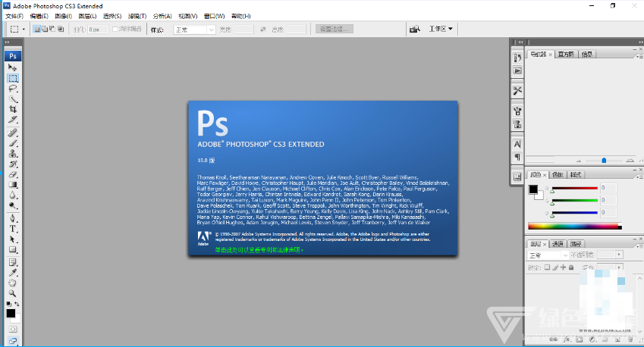
Task: Choose Intersect with Selection mode
Action: (61, 29)
